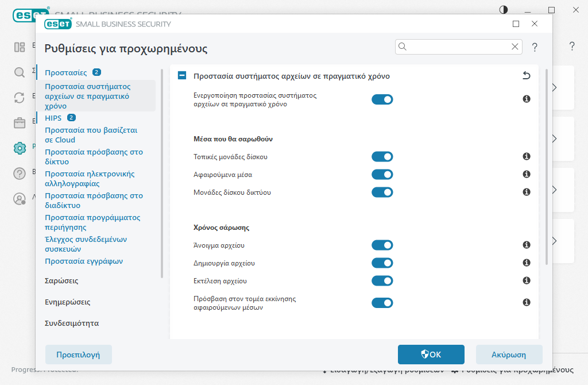Toggle off Μονάδες δίσκου δικτύου scanning

[382, 192]
